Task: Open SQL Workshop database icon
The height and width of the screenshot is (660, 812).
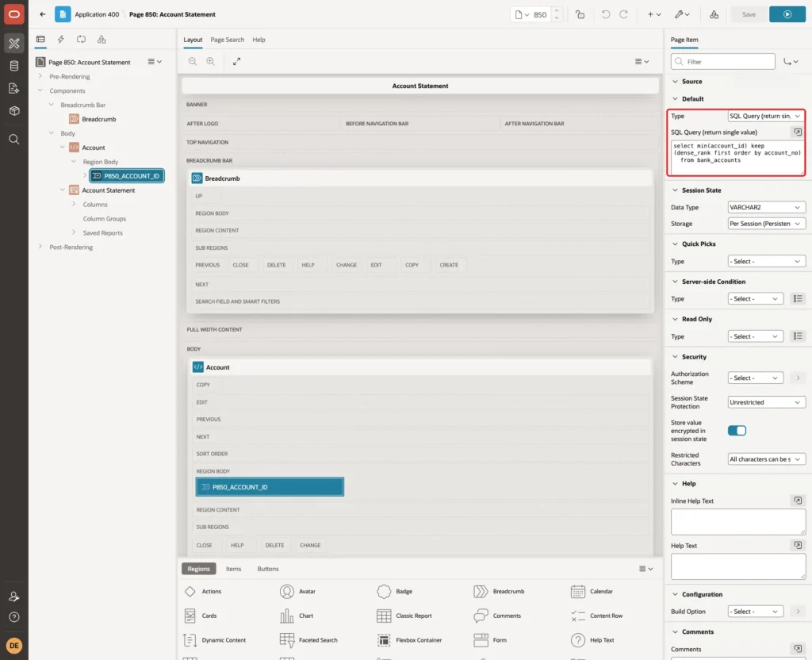Action: coord(14,66)
